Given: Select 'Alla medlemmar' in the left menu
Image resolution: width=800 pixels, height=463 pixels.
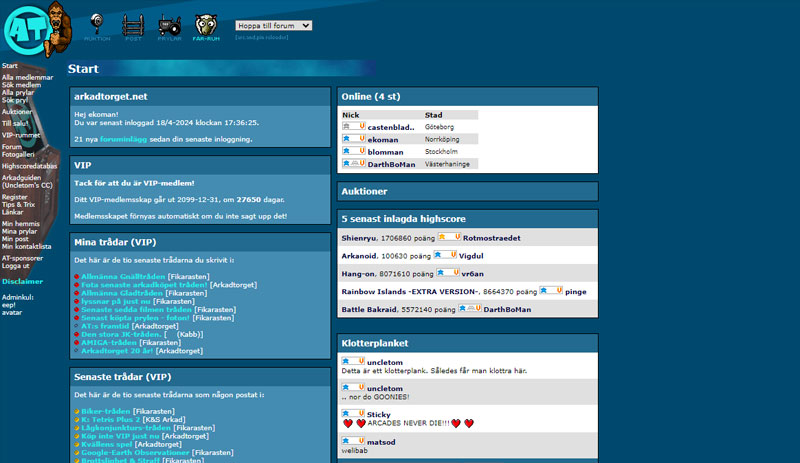Looking at the screenshot, I should pyautogui.click(x=28, y=77).
